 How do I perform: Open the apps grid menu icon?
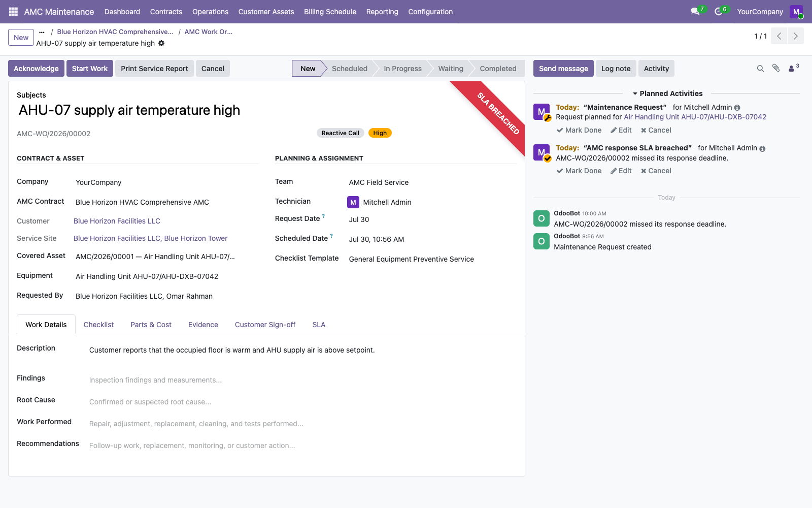pos(14,12)
